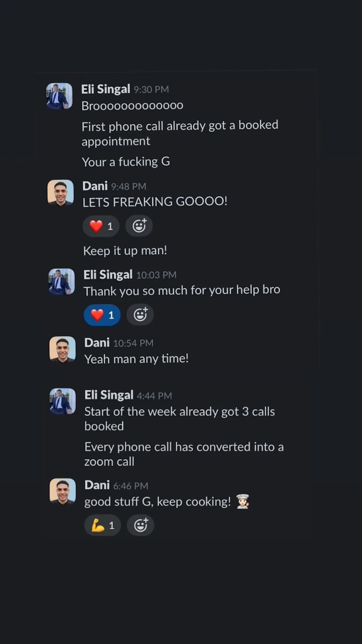Add a reaction to the "Thank you so much" message
The width and height of the screenshot is (362, 644).
coord(140,315)
